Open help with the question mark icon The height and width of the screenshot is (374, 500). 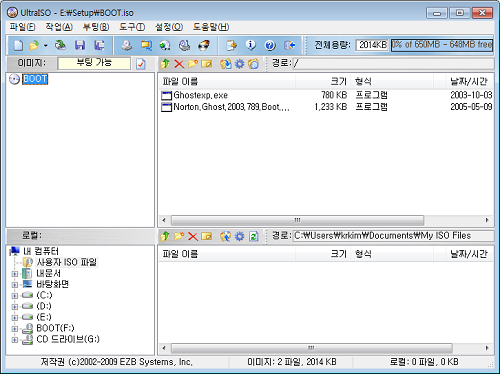[x=270, y=45]
